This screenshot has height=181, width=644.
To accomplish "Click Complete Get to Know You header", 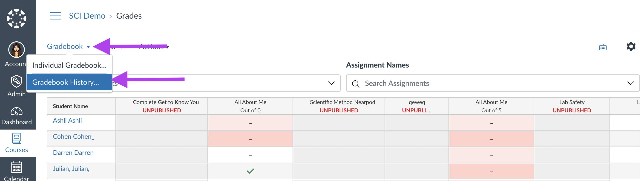I will [162, 106].
